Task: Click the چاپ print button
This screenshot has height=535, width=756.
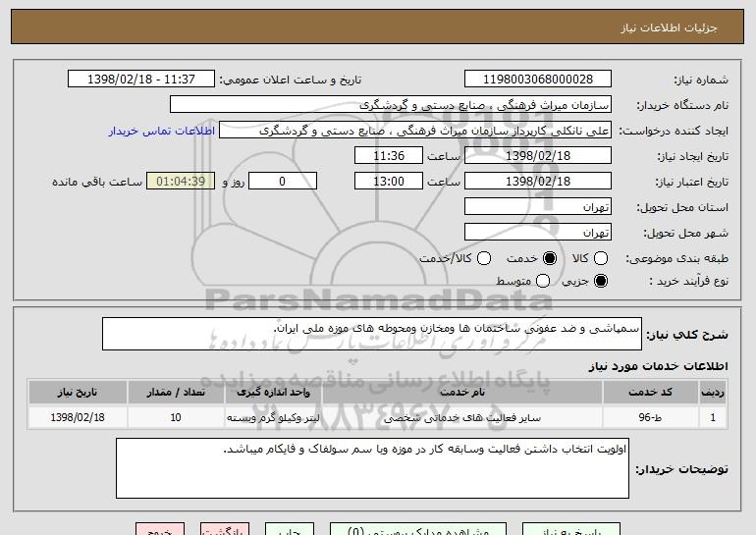Action: 290,529
